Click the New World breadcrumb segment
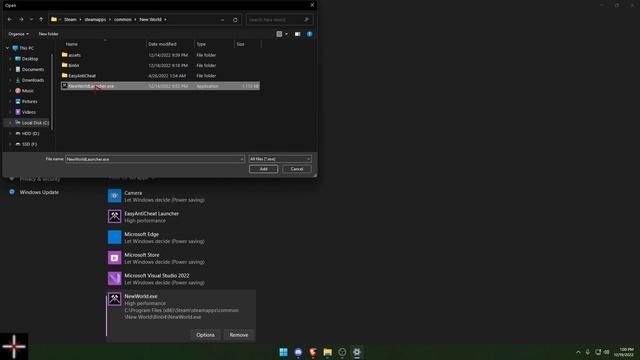The width and height of the screenshot is (640, 360). [150, 20]
